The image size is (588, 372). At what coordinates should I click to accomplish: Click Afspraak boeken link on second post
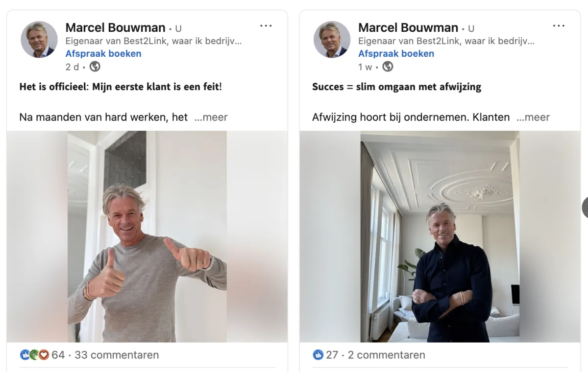[x=396, y=54]
